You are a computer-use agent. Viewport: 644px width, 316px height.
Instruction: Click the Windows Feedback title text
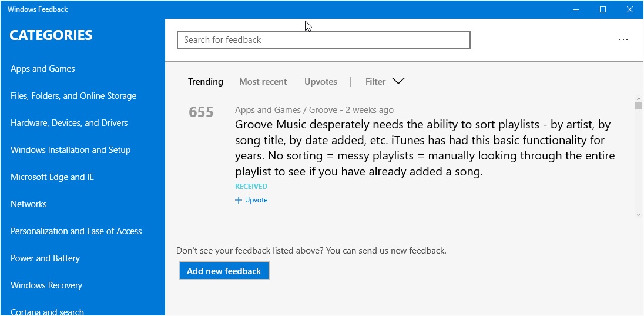click(x=38, y=9)
